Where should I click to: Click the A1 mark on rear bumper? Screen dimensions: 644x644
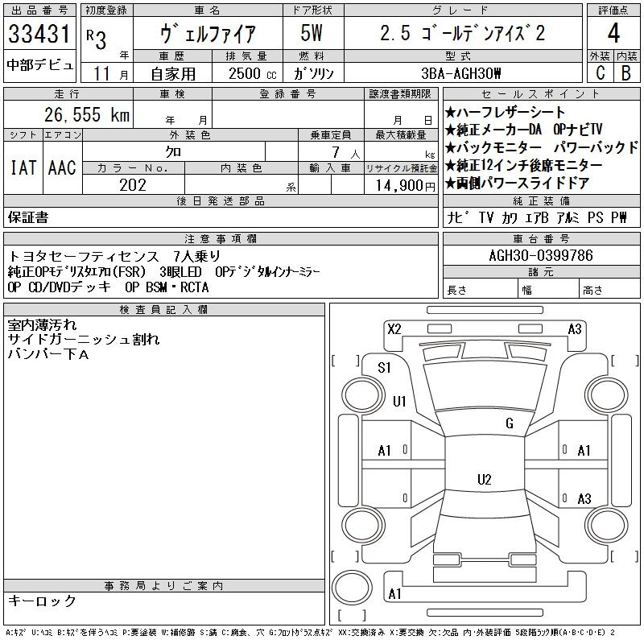(x=394, y=594)
